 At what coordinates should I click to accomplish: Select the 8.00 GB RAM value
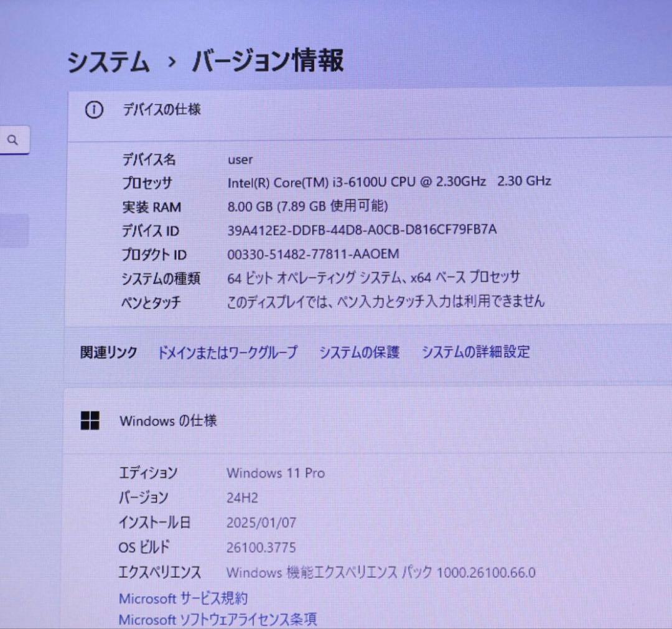pyautogui.click(x=309, y=205)
